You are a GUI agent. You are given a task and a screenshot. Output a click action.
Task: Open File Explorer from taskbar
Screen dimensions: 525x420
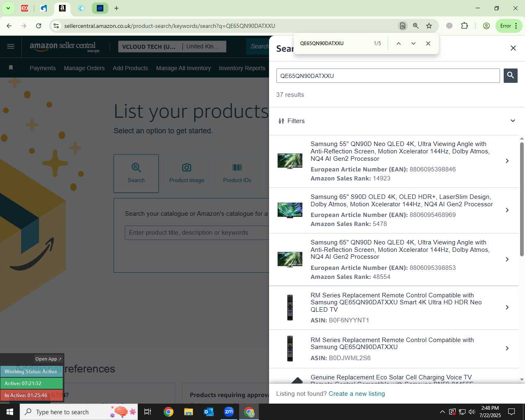[x=188, y=412]
